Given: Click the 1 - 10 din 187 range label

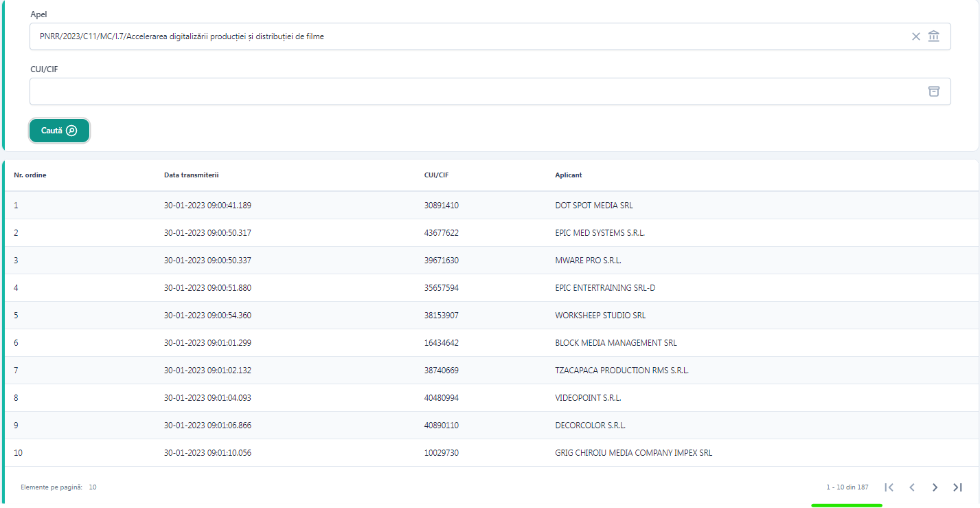Looking at the screenshot, I should [847, 487].
